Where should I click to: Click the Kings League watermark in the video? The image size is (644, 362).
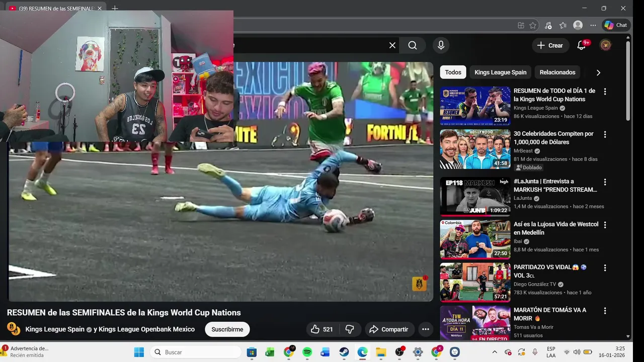420,284
